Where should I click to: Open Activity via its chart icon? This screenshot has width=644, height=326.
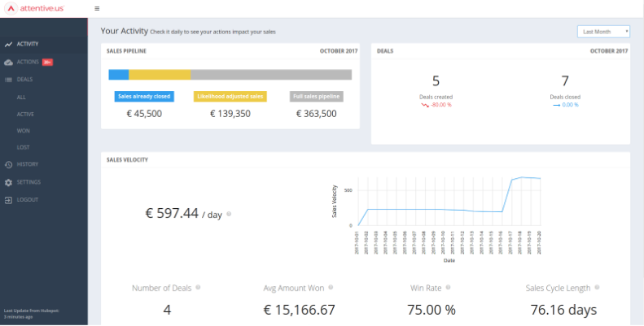click(8, 44)
